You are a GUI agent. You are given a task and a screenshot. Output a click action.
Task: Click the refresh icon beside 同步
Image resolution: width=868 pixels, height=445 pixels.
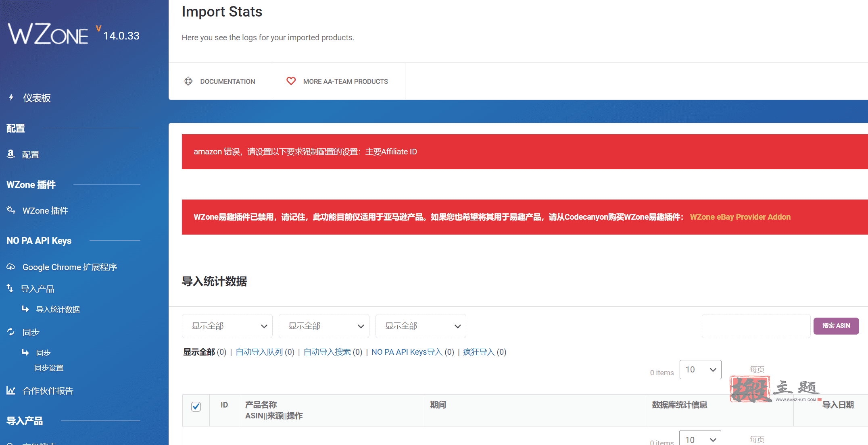(11, 332)
